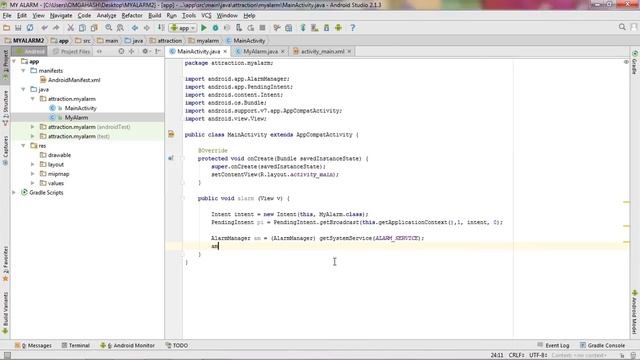The image size is (640, 360).
Task: Click the attraction breadcrumb item
Action: tap(166, 40)
